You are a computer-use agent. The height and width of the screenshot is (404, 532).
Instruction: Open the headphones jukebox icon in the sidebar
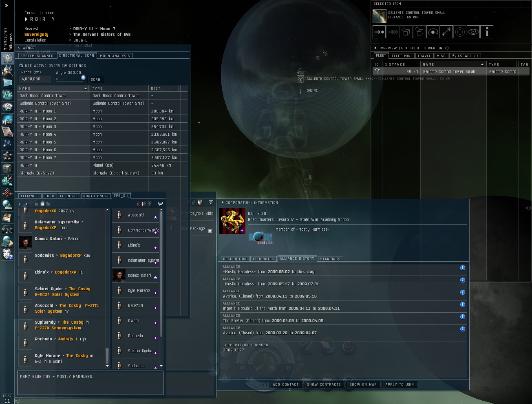[7, 229]
